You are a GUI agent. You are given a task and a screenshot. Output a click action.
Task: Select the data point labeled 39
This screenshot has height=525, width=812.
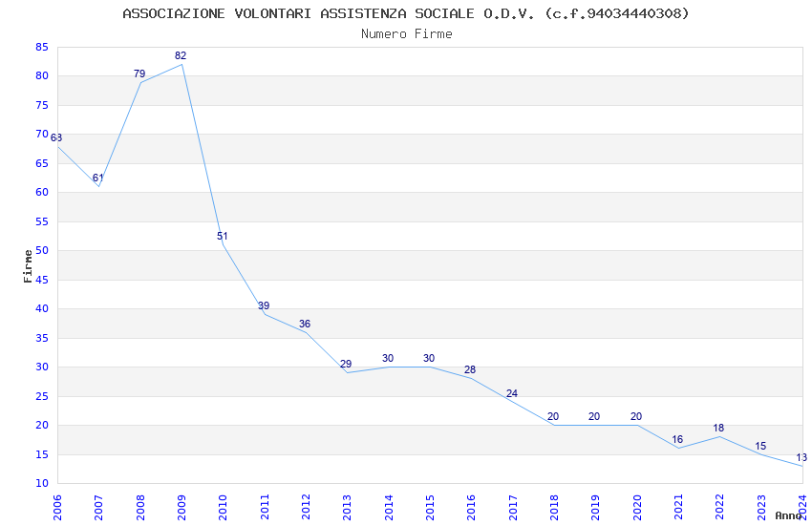(264, 305)
